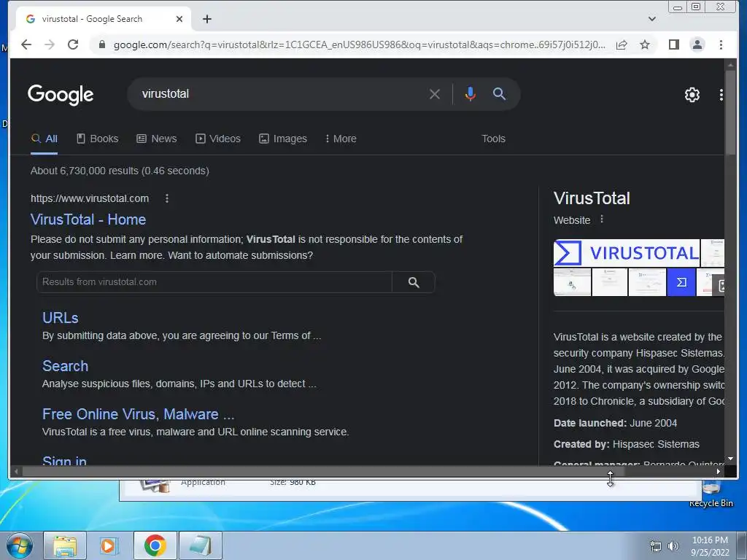747x560 pixels.
Task: Switch to the Images tab
Action: [283, 139]
